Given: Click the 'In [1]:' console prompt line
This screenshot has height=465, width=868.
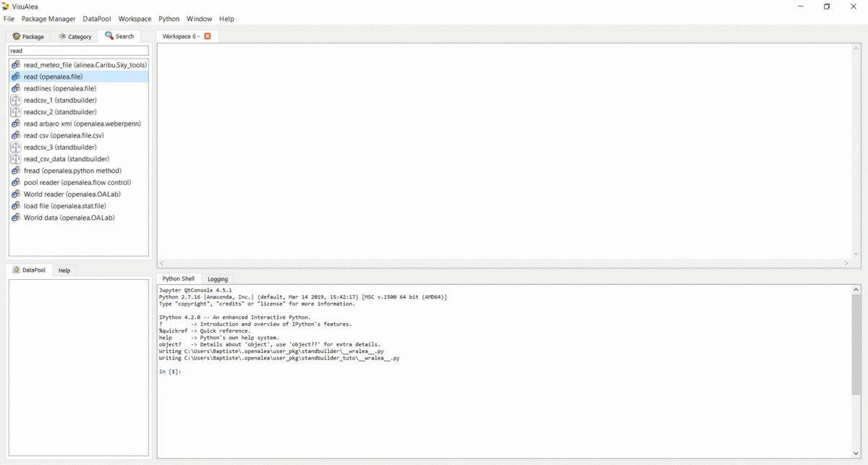Looking at the screenshot, I should tap(170, 372).
